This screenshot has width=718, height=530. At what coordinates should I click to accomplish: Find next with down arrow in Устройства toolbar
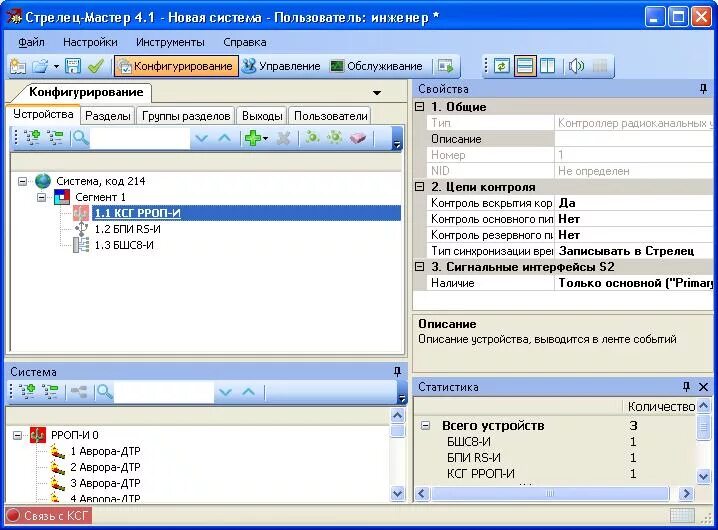click(201, 137)
